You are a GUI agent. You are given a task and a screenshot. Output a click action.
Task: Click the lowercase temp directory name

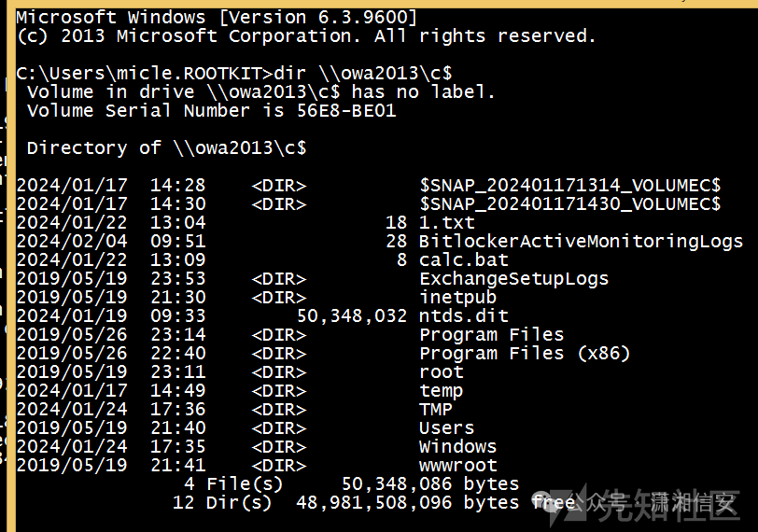[x=441, y=391]
